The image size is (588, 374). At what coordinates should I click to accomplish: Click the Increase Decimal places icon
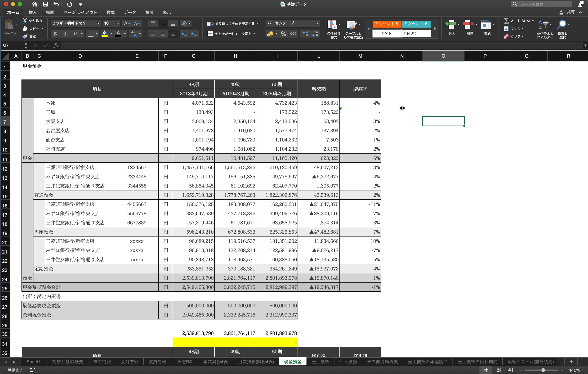pyautogui.click(x=305, y=34)
